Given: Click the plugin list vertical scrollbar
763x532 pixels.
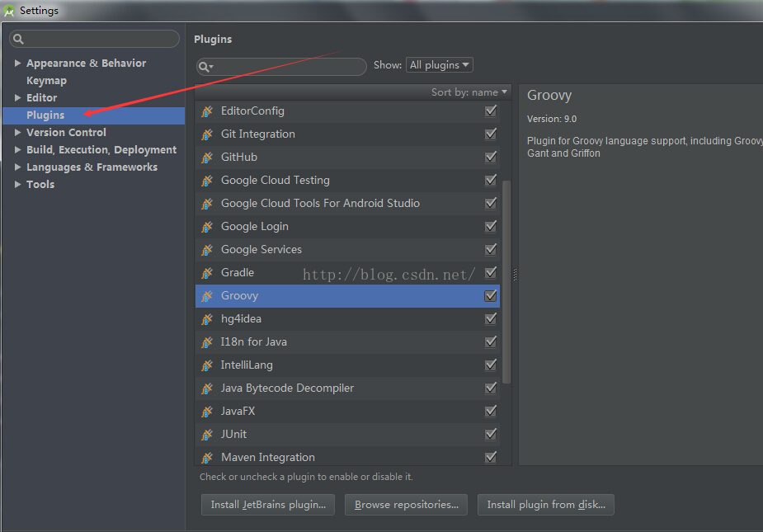Looking at the screenshot, I should point(506,282).
